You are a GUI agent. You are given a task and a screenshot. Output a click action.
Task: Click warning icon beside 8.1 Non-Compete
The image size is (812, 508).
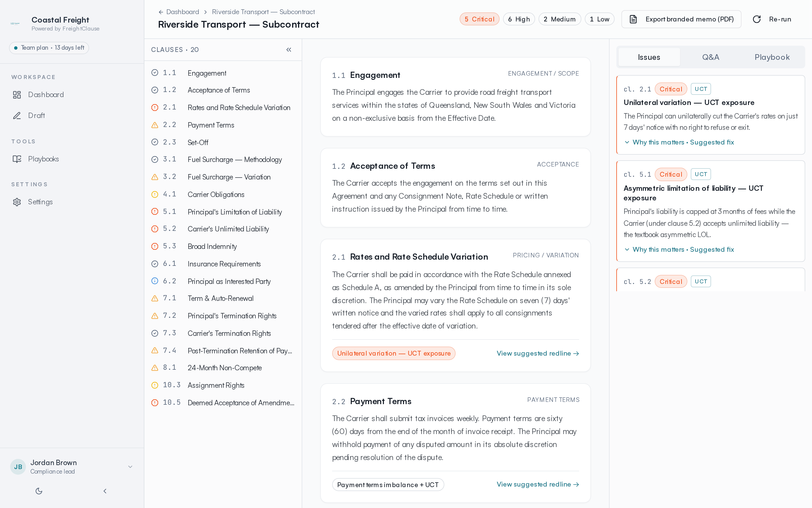click(x=155, y=367)
